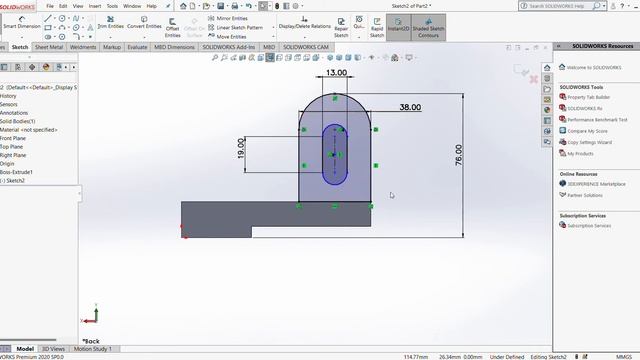
Task: Open the Edit menu
Action: pyautogui.click(x=63, y=6)
